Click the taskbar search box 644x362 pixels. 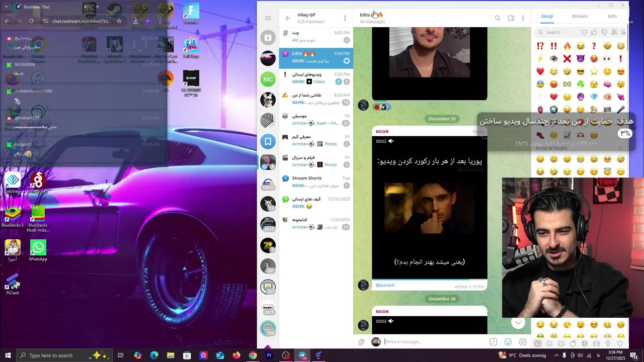[x=64, y=355]
